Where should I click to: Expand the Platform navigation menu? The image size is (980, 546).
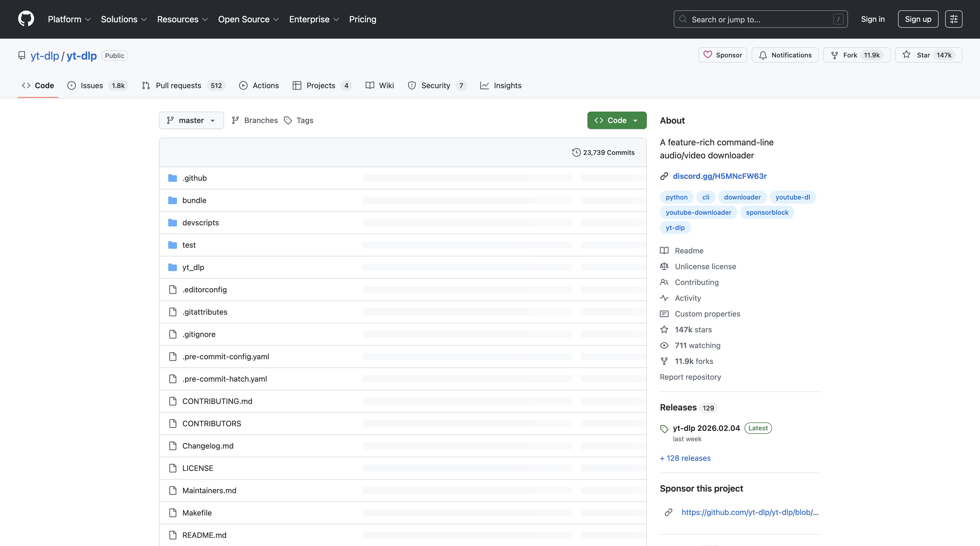point(69,19)
